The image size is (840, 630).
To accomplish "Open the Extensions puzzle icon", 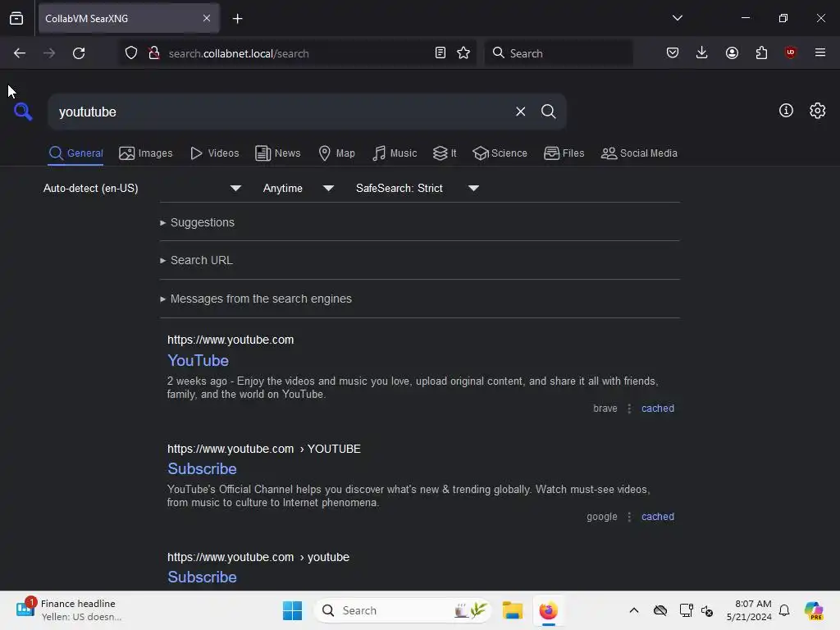I will tap(761, 52).
